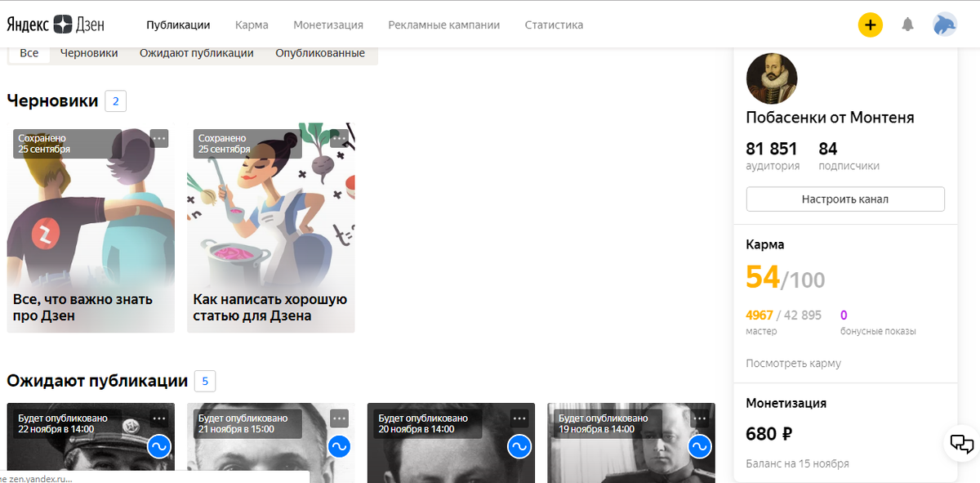The height and width of the screenshot is (483, 980).
Task: Open options menu on 21 ноября scheduled post
Action: click(340, 418)
